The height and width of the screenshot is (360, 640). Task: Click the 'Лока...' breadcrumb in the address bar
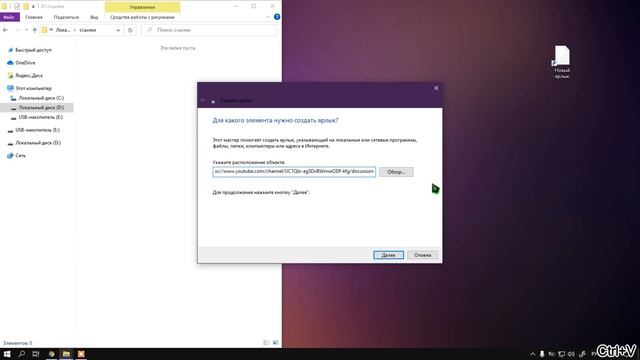pos(63,30)
